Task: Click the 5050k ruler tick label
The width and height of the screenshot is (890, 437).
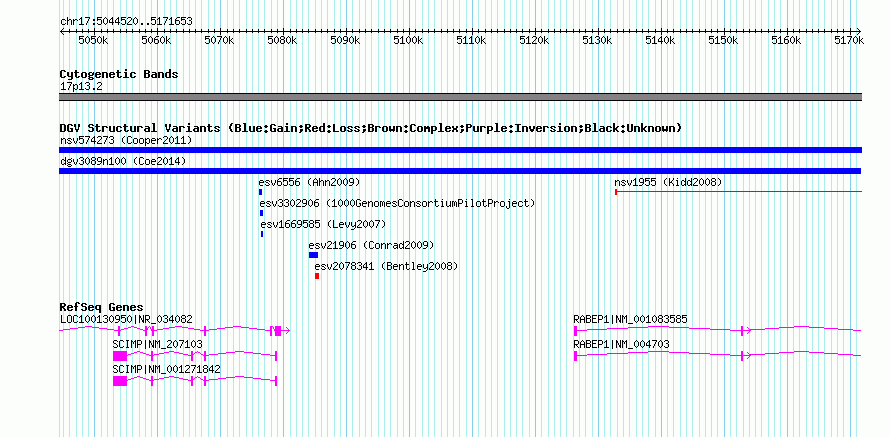Action: (93, 41)
